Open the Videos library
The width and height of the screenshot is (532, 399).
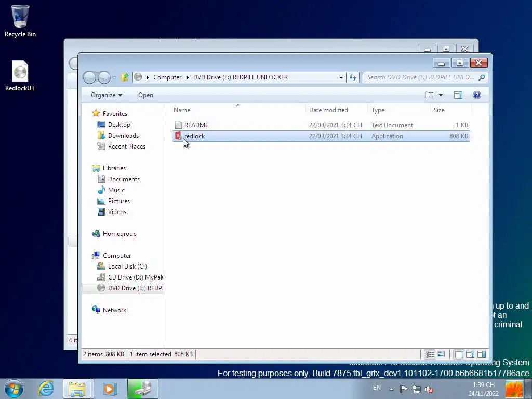point(117,212)
